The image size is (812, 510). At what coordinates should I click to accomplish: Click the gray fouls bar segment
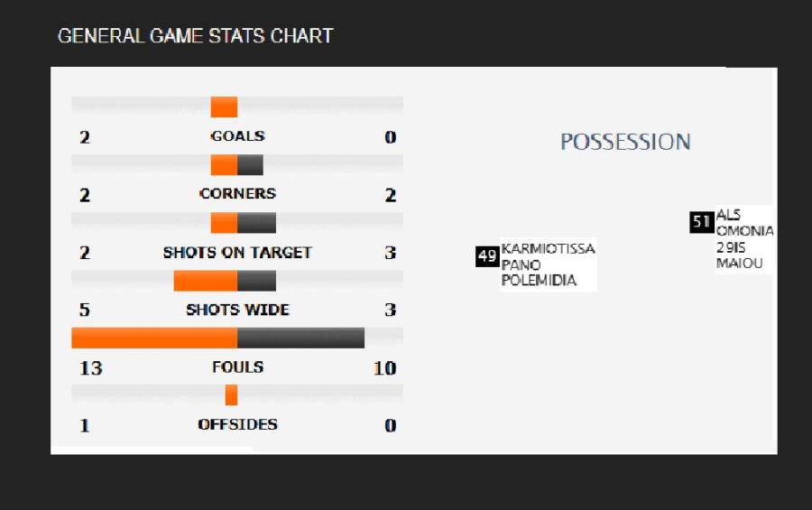click(x=300, y=338)
